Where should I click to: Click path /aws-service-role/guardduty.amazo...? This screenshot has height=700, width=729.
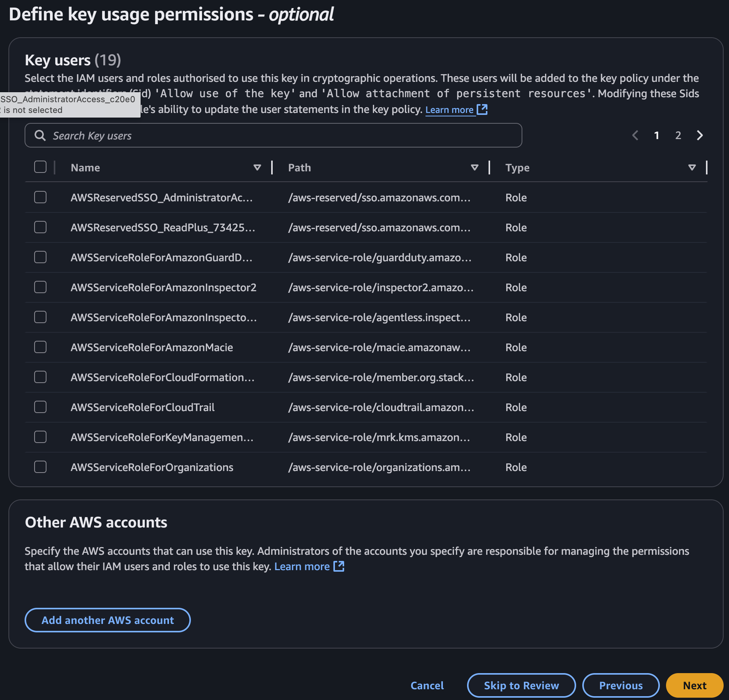(379, 257)
